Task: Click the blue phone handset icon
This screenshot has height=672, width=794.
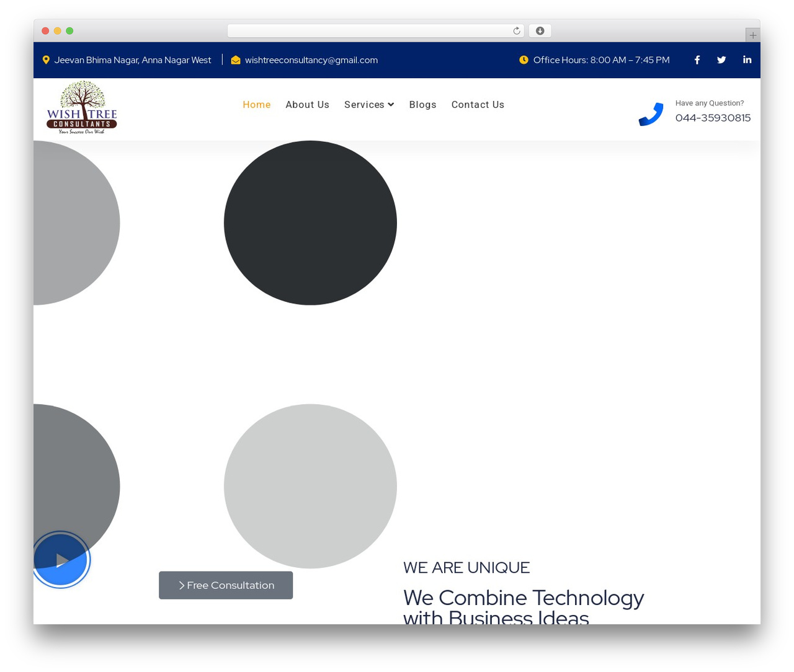Action: tap(651, 114)
